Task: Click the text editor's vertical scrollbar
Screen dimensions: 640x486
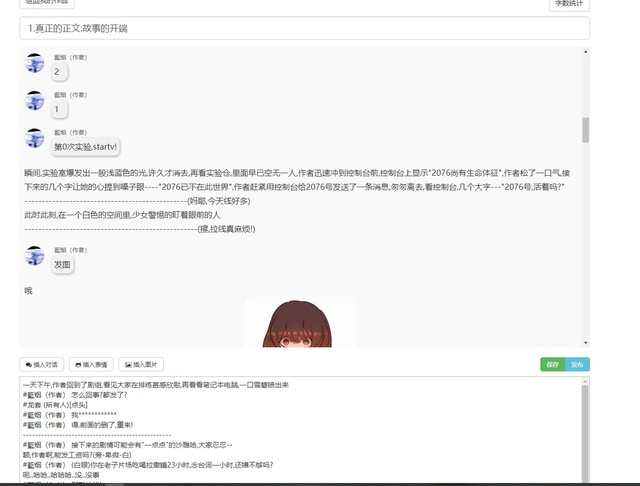Action: point(585,430)
